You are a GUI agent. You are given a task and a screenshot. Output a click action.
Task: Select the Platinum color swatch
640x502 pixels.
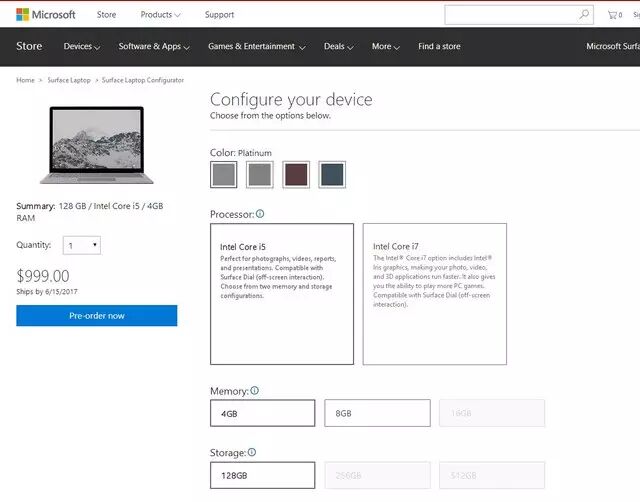[x=224, y=175]
